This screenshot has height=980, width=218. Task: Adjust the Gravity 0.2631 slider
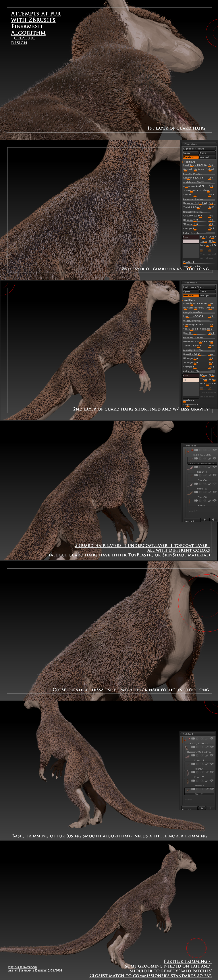195,355
